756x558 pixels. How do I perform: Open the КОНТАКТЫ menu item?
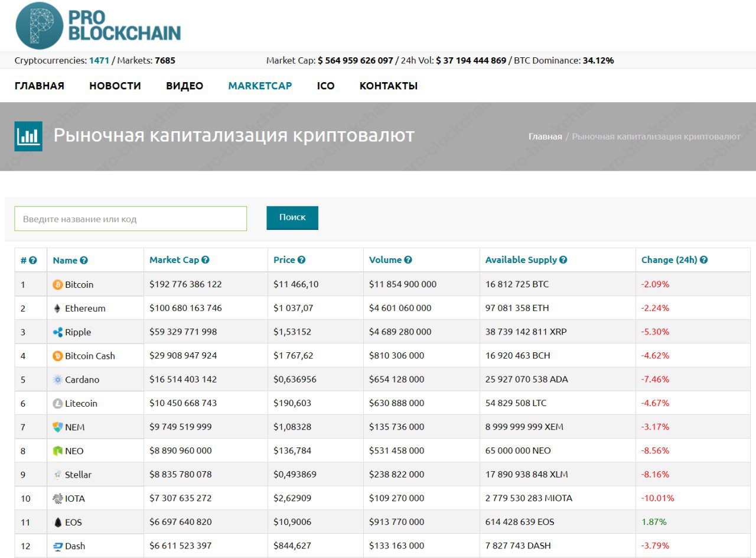coord(389,86)
